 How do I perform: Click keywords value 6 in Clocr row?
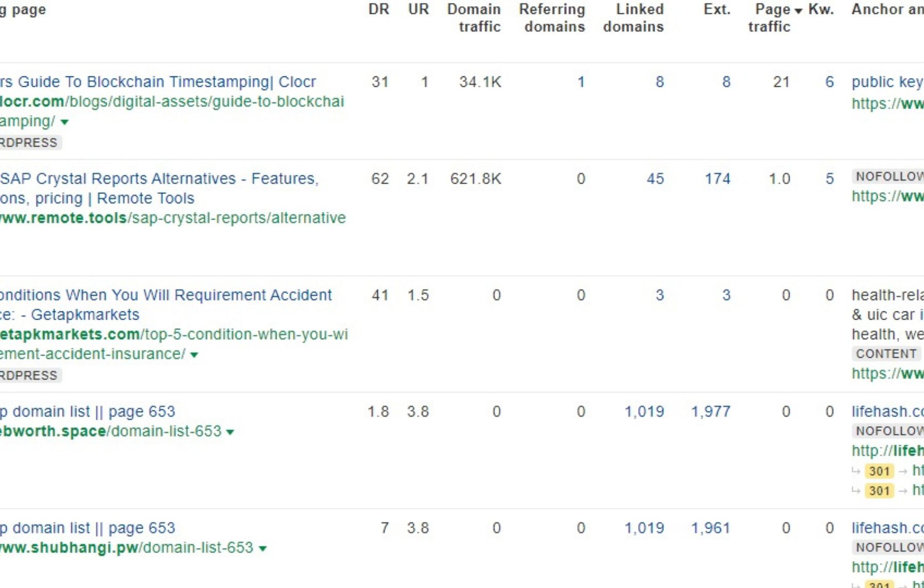830,82
